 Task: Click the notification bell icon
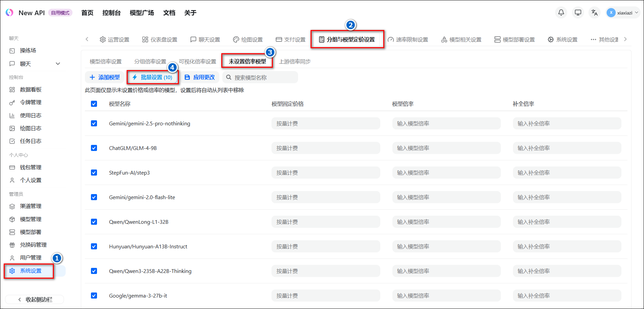click(x=561, y=12)
